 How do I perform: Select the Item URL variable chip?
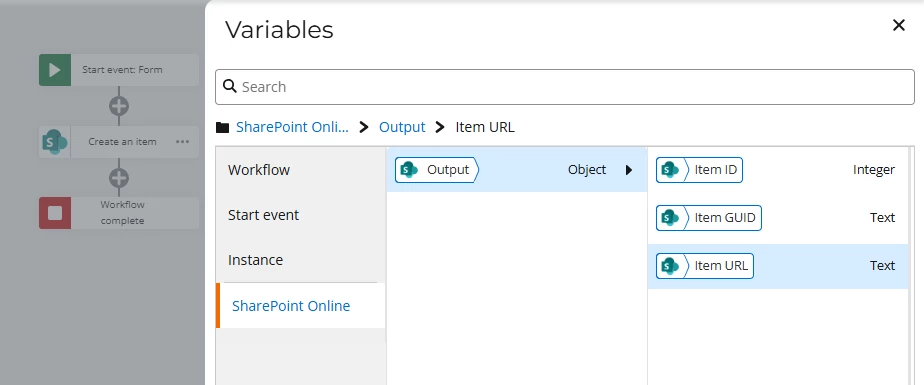[x=704, y=265]
